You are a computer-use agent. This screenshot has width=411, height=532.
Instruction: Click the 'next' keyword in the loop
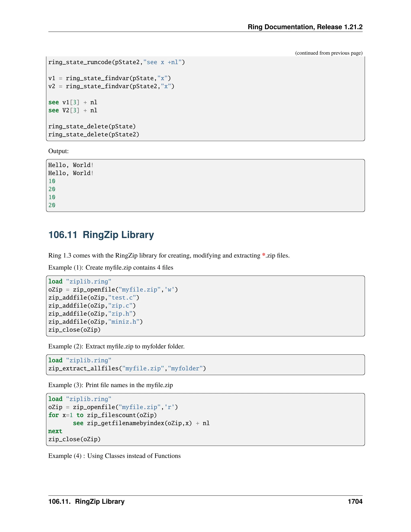coord(55,431)
